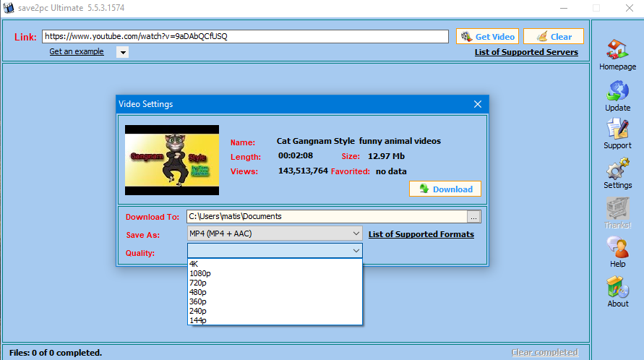The image size is (644, 360).
Task: Close the save2pc Ultimate window
Action: (x=630, y=8)
